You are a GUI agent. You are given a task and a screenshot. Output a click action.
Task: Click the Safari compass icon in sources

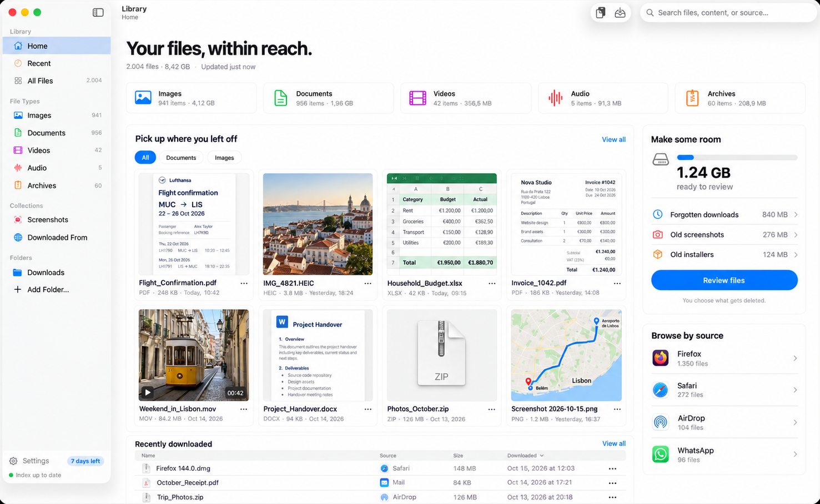tap(660, 390)
